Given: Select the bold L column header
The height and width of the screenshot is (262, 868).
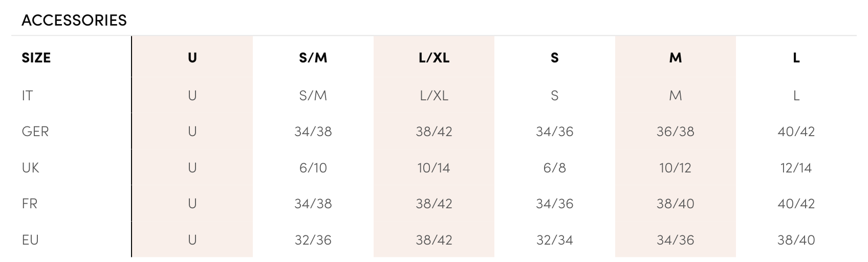Looking at the screenshot, I should 796,58.
